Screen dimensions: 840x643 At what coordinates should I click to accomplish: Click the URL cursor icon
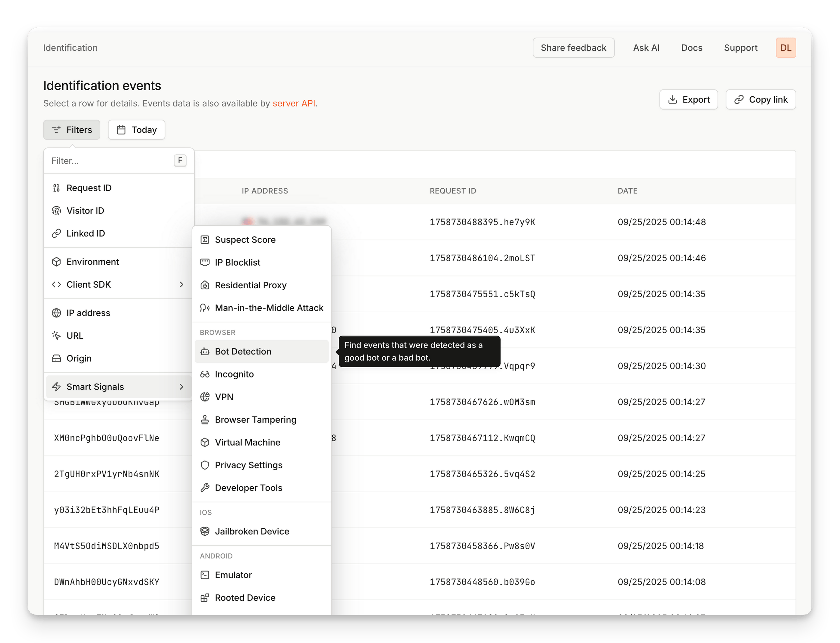point(56,336)
